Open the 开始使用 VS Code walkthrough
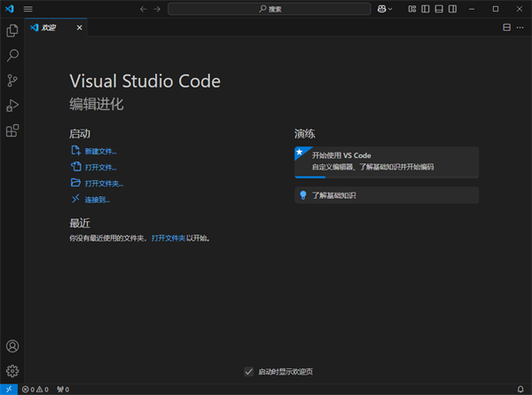 pyautogui.click(x=387, y=162)
